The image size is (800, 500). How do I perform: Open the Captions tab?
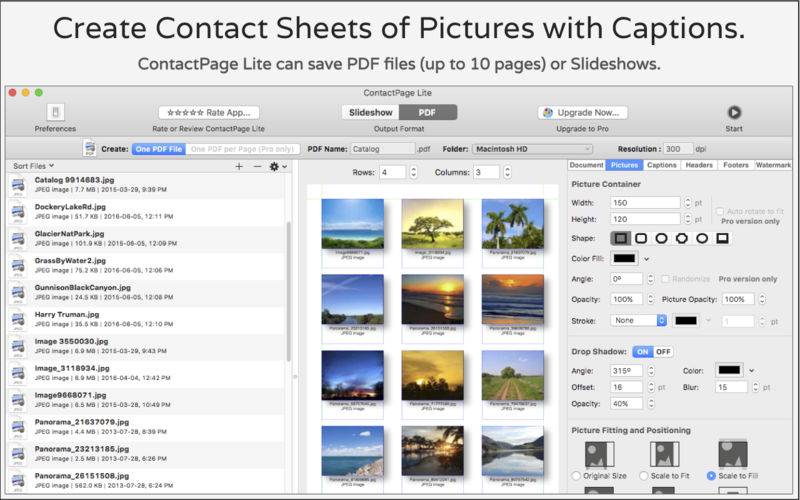(661, 165)
